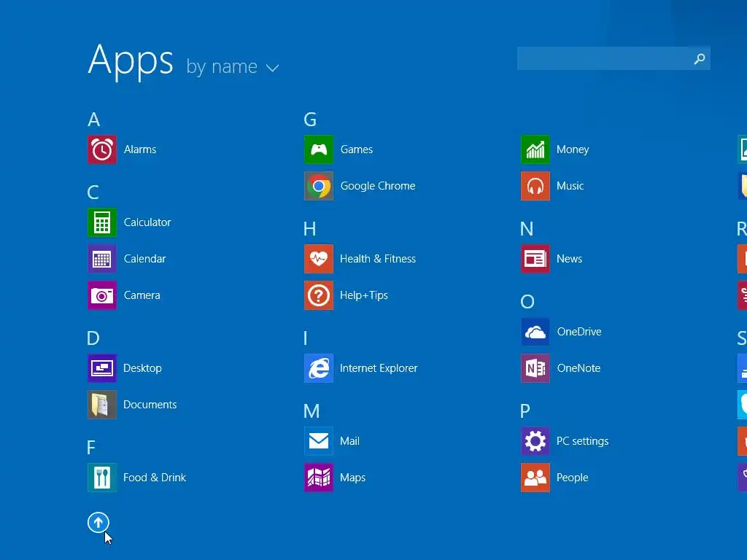Open the Documents folder icon
The width and height of the screenshot is (747, 560).
[x=102, y=405]
